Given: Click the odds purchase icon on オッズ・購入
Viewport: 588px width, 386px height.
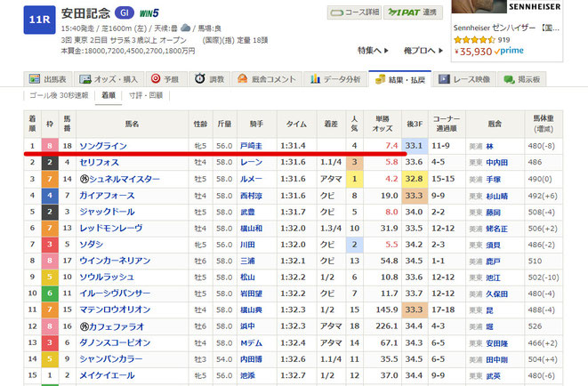Looking at the screenshot, I should [x=85, y=79].
